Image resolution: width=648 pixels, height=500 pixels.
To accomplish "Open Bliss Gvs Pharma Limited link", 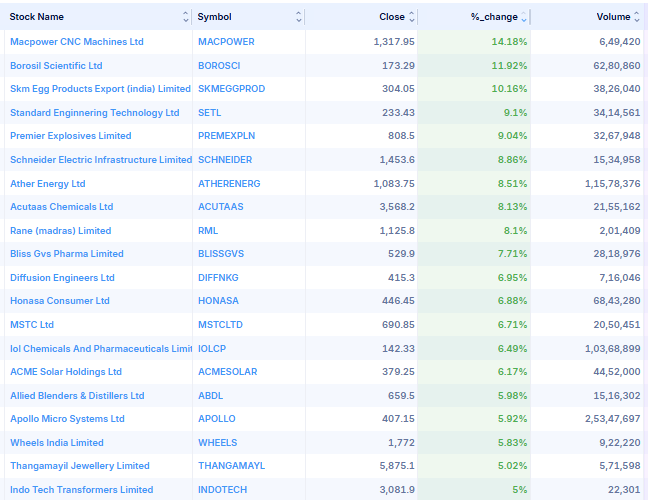I will tap(67, 254).
